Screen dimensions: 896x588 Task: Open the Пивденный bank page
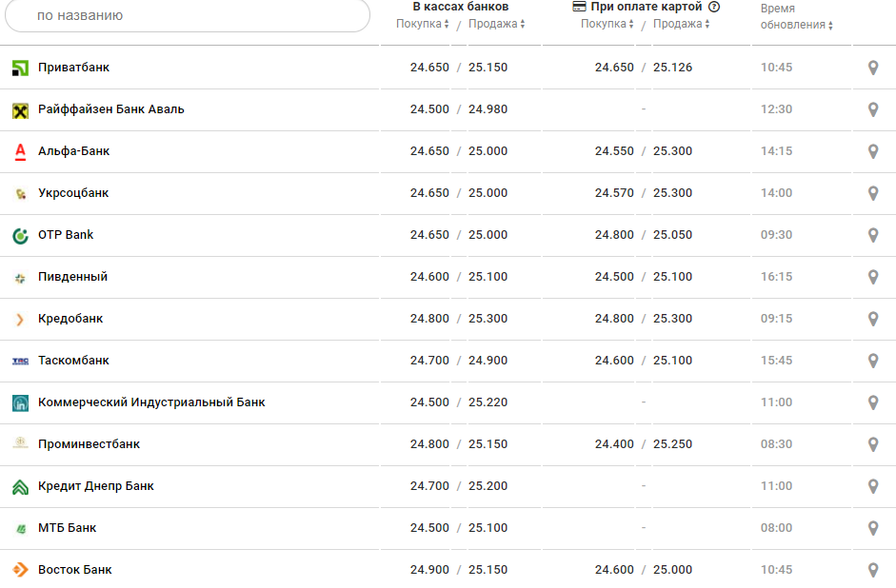(x=73, y=277)
